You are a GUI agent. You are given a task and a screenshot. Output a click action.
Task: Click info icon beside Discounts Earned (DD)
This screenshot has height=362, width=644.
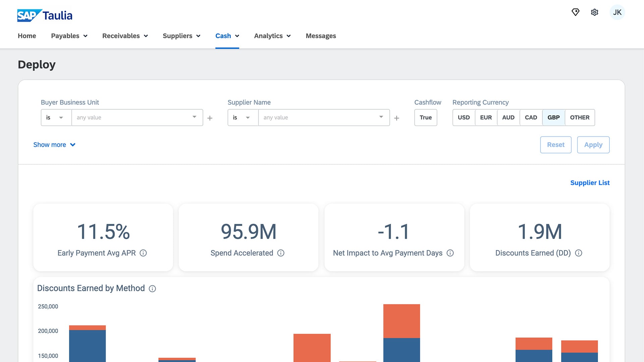tap(579, 253)
